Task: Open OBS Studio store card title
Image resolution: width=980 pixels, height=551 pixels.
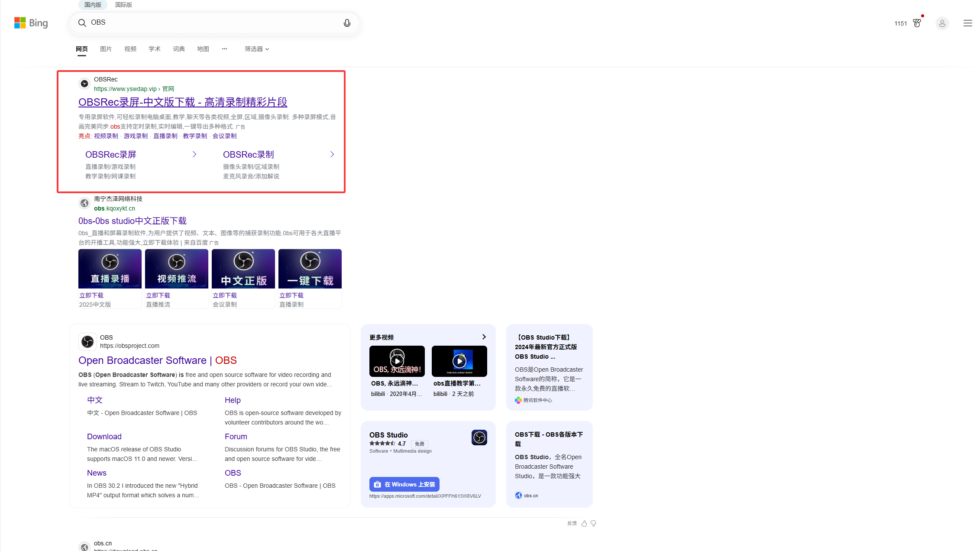Action: (x=388, y=435)
